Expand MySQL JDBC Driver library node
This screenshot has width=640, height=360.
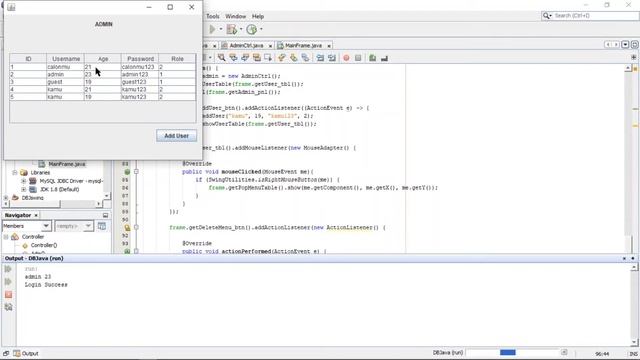[x=24, y=181]
